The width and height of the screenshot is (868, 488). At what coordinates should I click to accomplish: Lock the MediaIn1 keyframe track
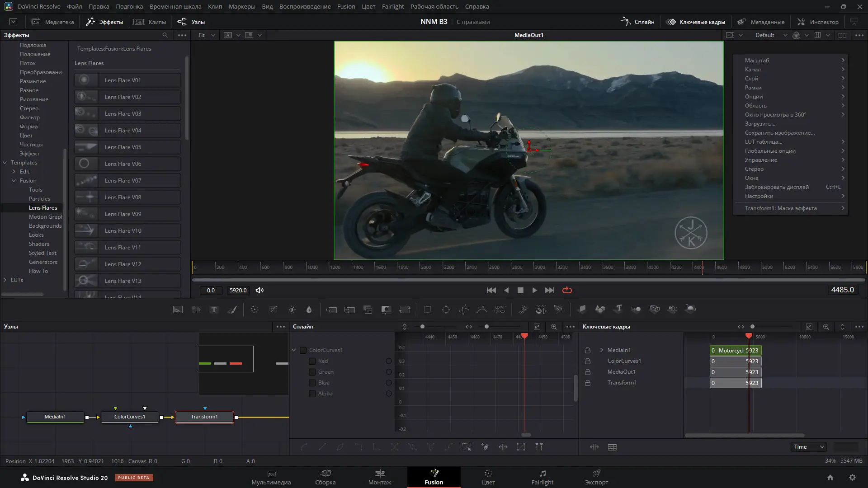(588, 350)
